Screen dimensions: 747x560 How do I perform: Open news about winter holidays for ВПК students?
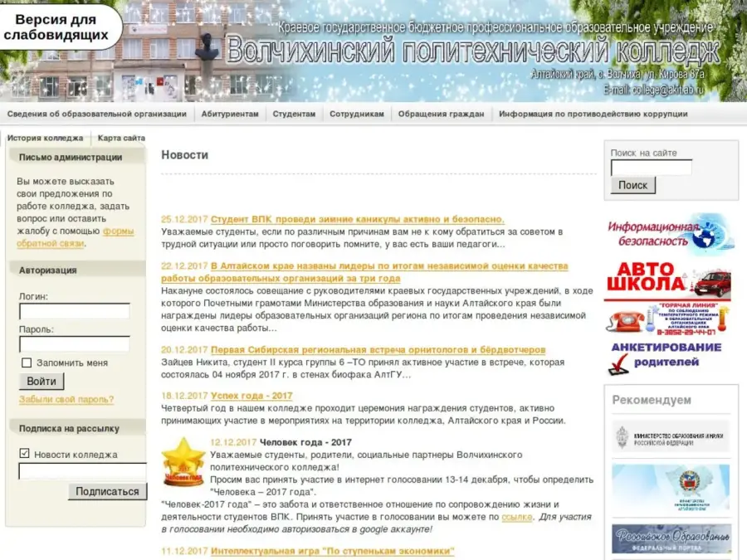pyautogui.click(x=357, y=220)
